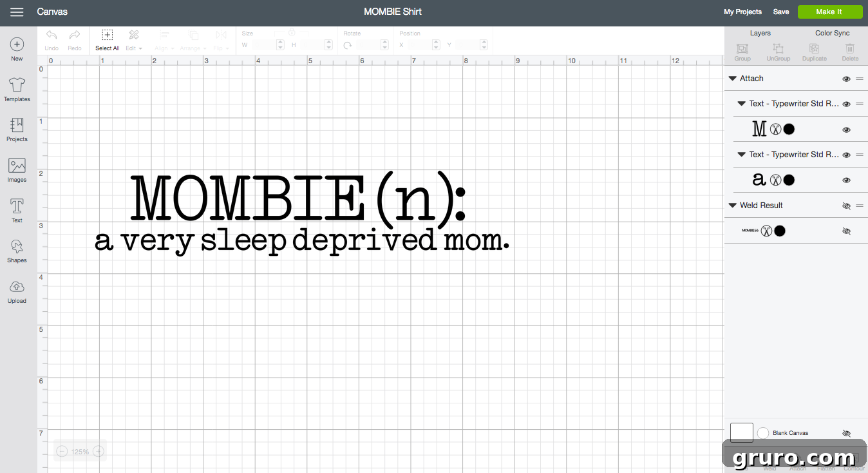Click the Width size stepper
868x473 pixels.
(280, 45)
